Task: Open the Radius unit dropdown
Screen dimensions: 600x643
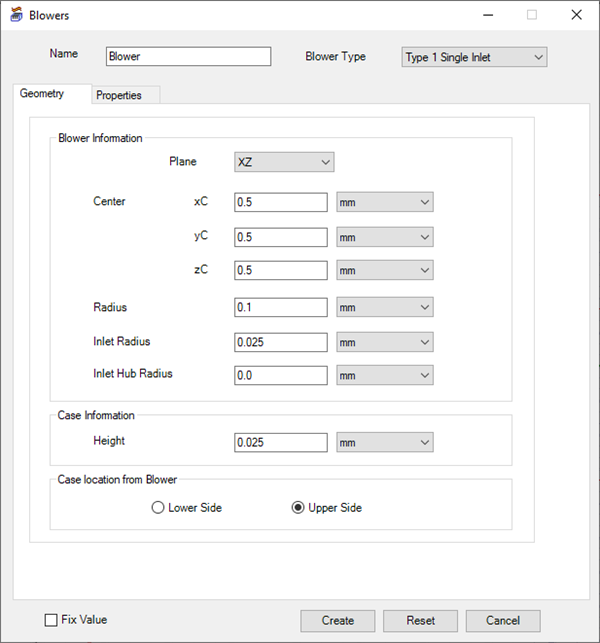Action: click(384, 308)
